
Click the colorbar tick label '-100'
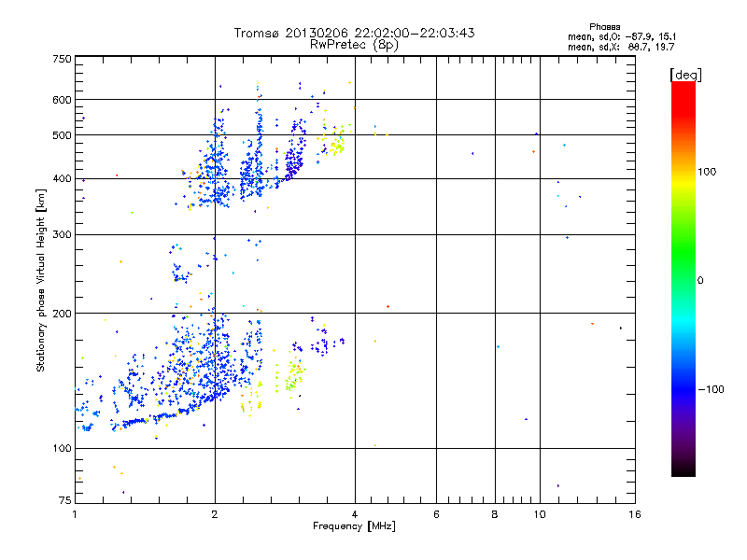(x=711, y=389)
